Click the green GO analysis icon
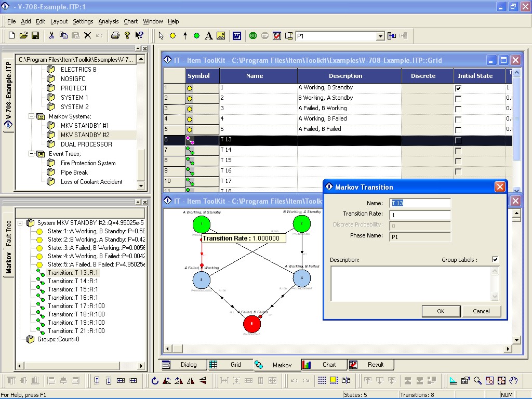532x399 pixels. point(253,36)
